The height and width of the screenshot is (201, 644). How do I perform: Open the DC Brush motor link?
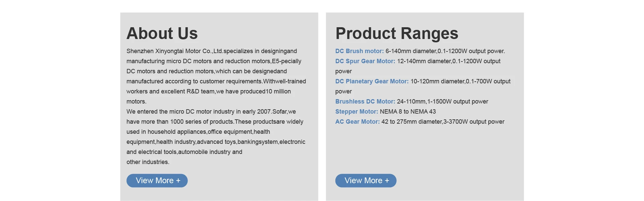tap(359, 51)
